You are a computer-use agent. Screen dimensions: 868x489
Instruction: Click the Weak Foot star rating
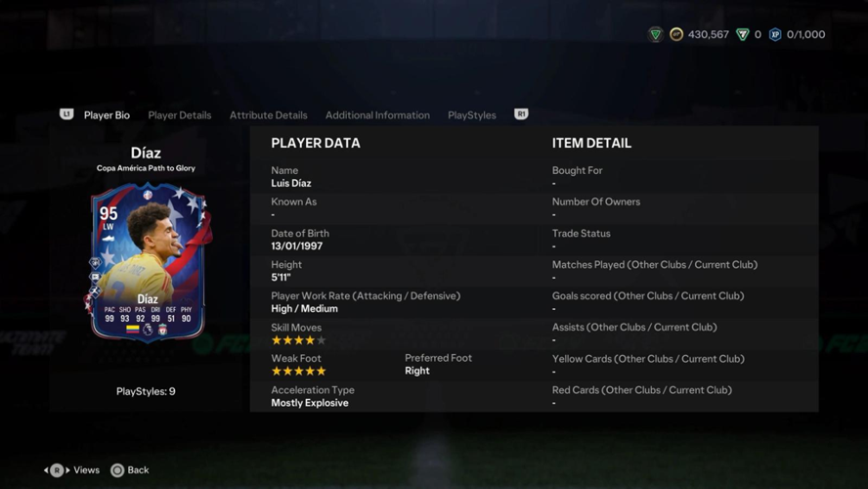299,371
